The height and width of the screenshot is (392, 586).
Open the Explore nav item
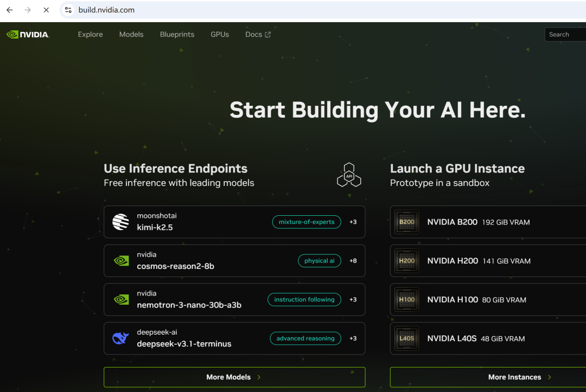coord(90,34)
